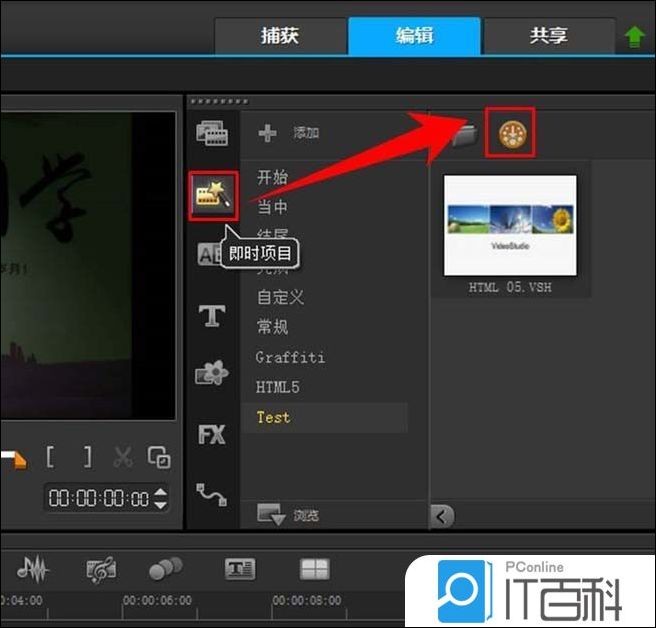This screenshot has height=628, width=656.
Task: Open the auto music icon
Action: click(101, 569)
